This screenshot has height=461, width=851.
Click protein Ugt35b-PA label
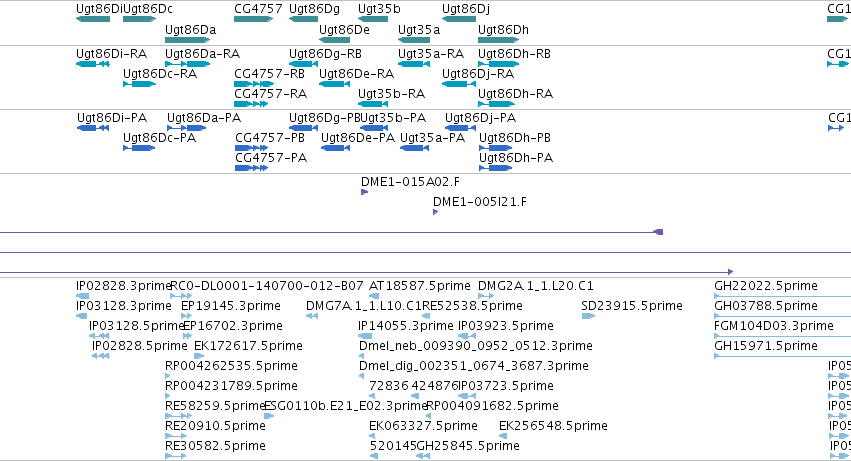coord(393,118)
